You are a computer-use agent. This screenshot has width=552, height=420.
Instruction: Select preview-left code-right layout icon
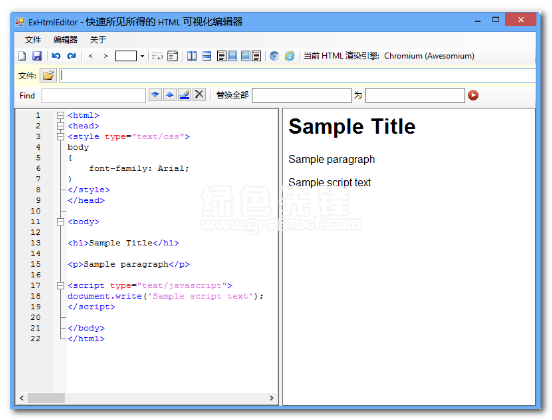[251, 56]
